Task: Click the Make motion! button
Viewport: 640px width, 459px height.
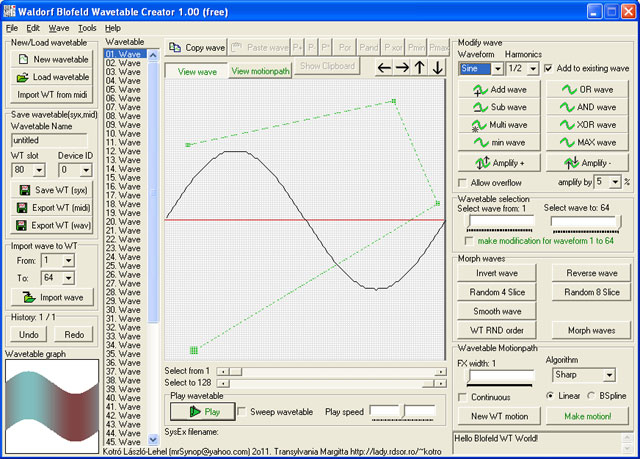Action: tap(587, 416)
